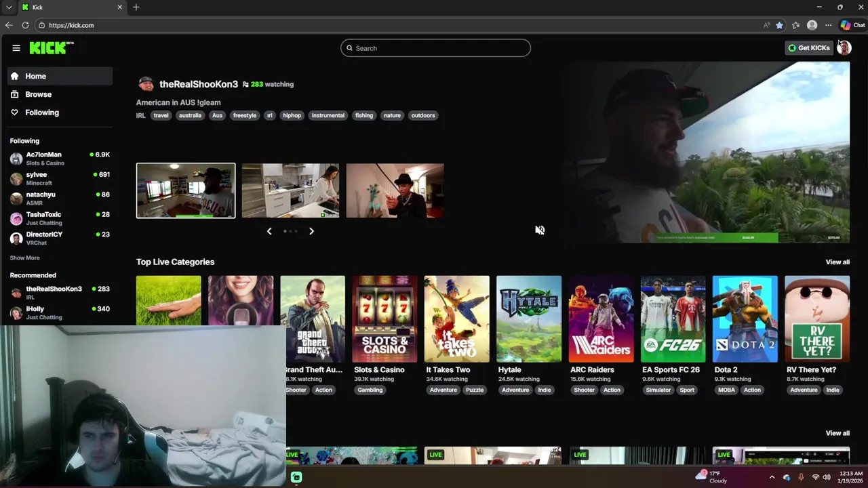
Task: Open the RV There Yet? category cover
Action: (817, 319)
